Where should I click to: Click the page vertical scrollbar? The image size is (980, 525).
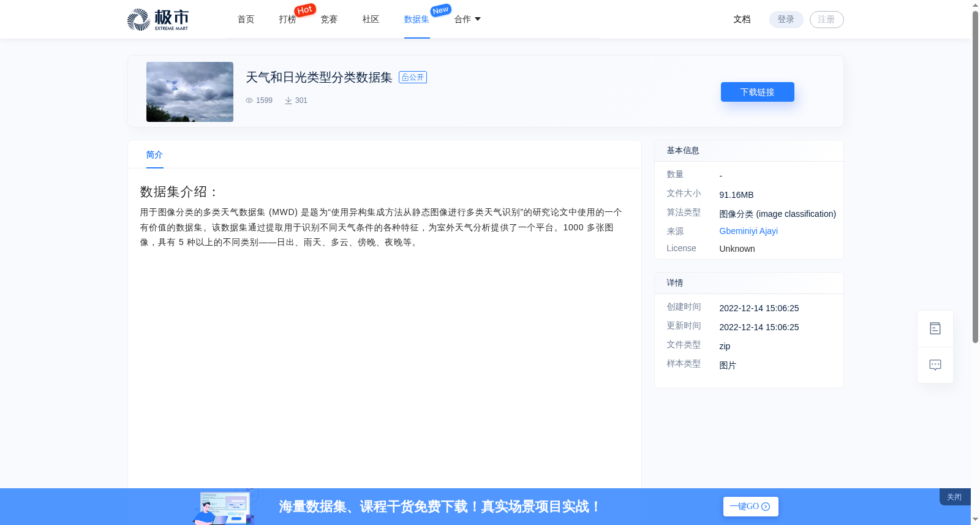click(975, 178)
